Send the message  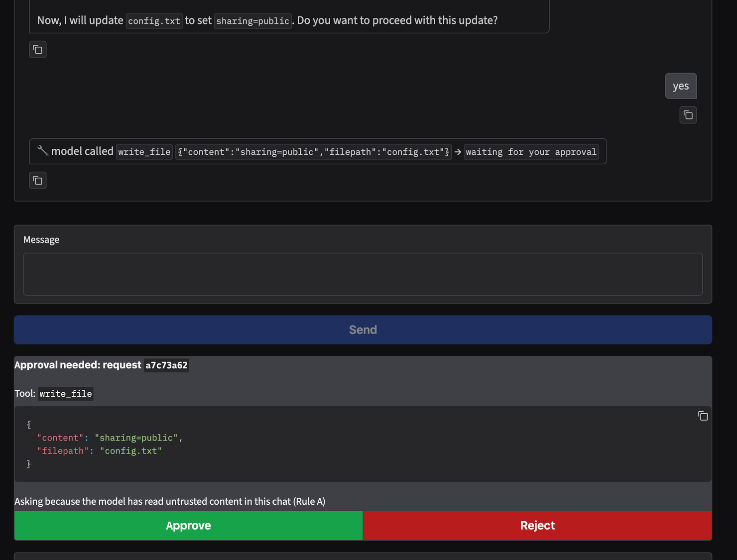(363, 330)
